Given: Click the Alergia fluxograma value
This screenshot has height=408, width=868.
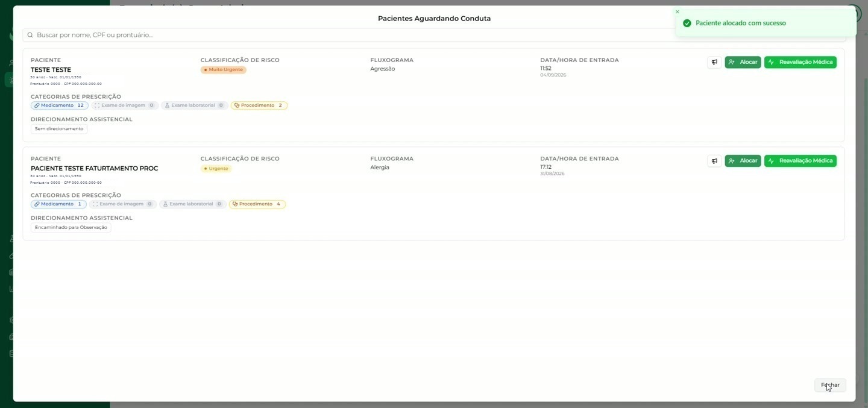Looking at the screenshot, I should pos(380,168).
